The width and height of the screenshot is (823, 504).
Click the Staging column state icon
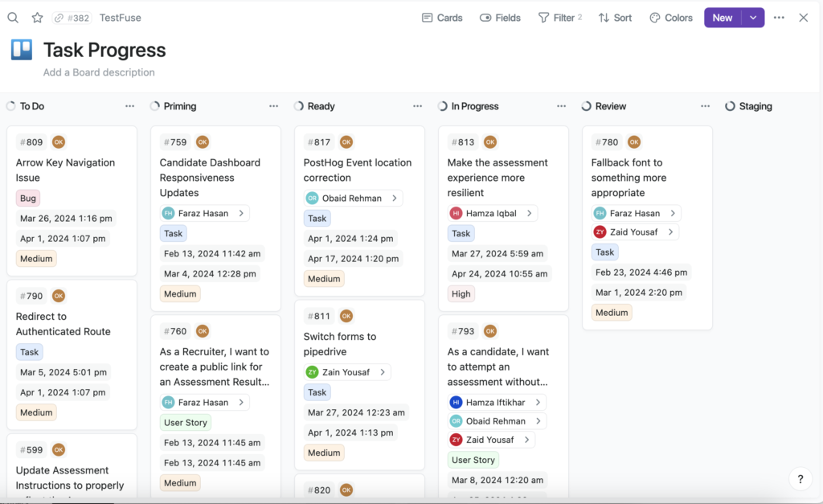(730, 106)
